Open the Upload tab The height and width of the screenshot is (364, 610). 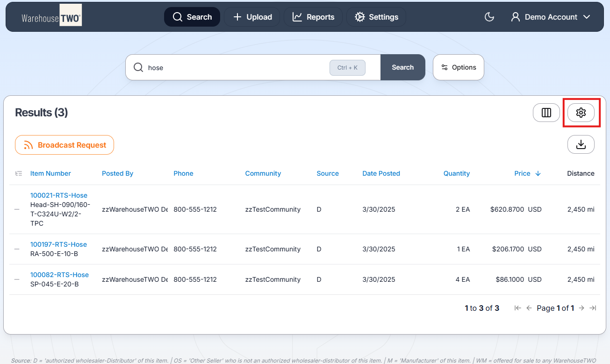(x=252, y=17)
